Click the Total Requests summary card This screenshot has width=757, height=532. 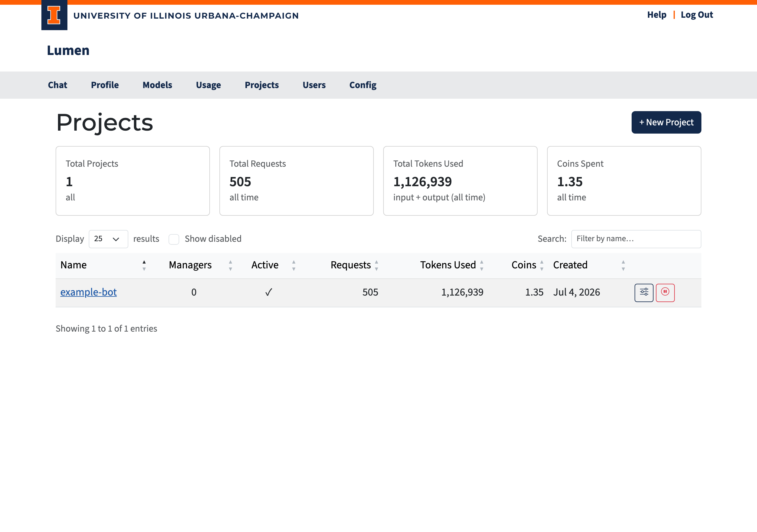click(296, 181)
